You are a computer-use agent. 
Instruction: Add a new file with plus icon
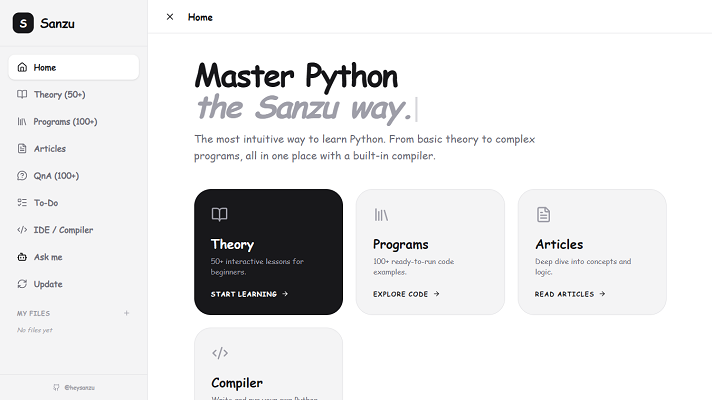(127, 313)
